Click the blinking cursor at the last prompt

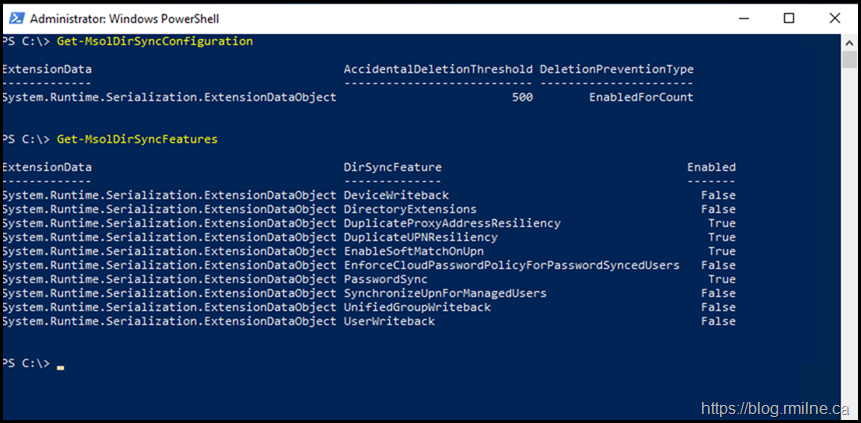[x=60, y=368]
